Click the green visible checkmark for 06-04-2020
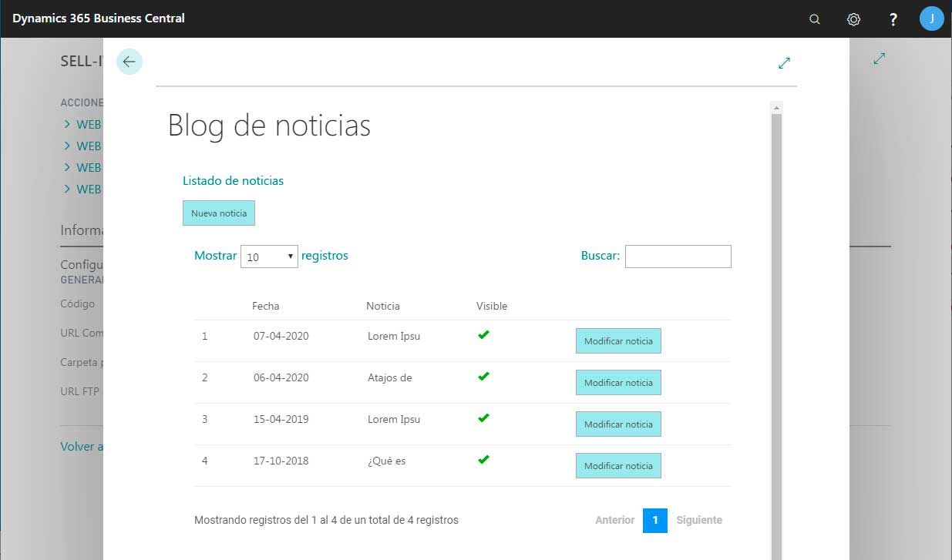Viewport: 952px width, 560px height. (483, 376)
